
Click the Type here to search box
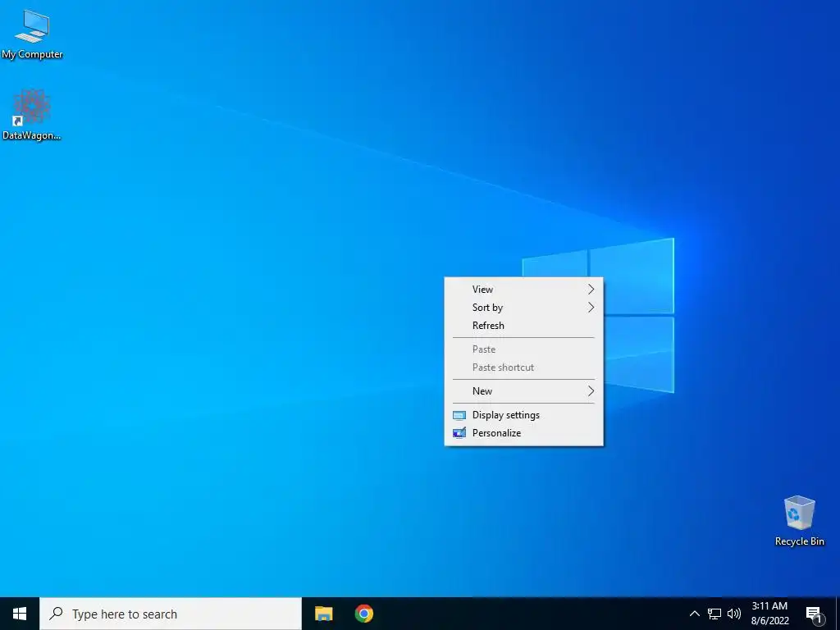coord(171,614)
